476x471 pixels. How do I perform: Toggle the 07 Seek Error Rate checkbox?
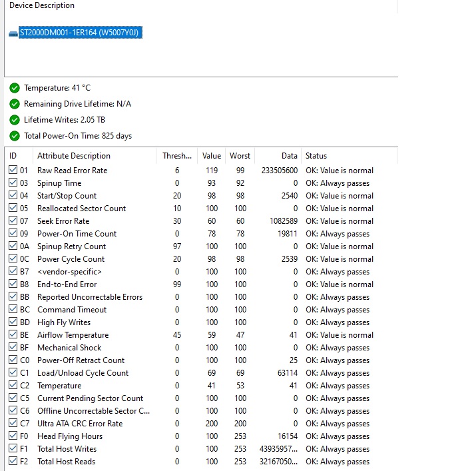coord(13,221)
